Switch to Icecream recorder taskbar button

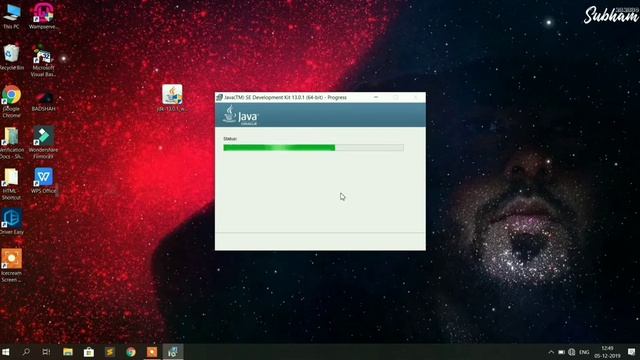tap(152, 352)
